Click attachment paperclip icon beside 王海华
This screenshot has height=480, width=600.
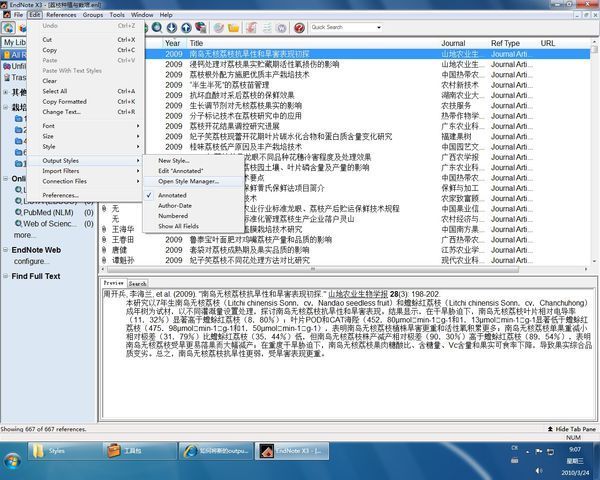104,229
